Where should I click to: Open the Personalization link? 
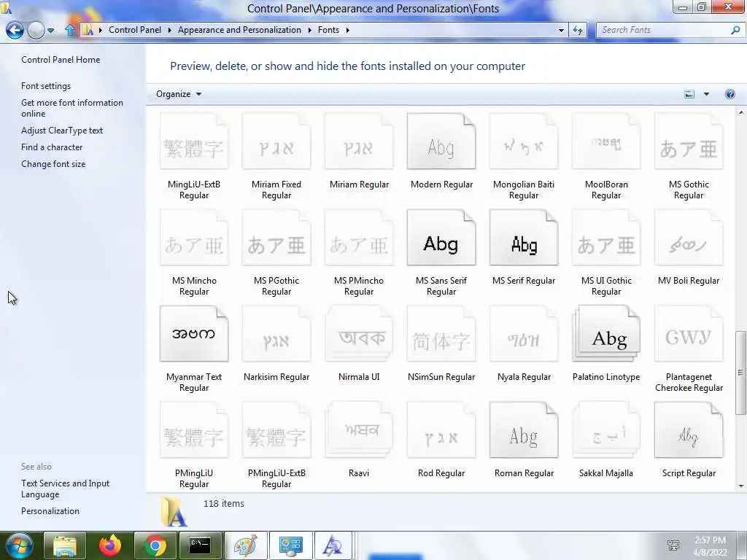click(x=50, y=511)
